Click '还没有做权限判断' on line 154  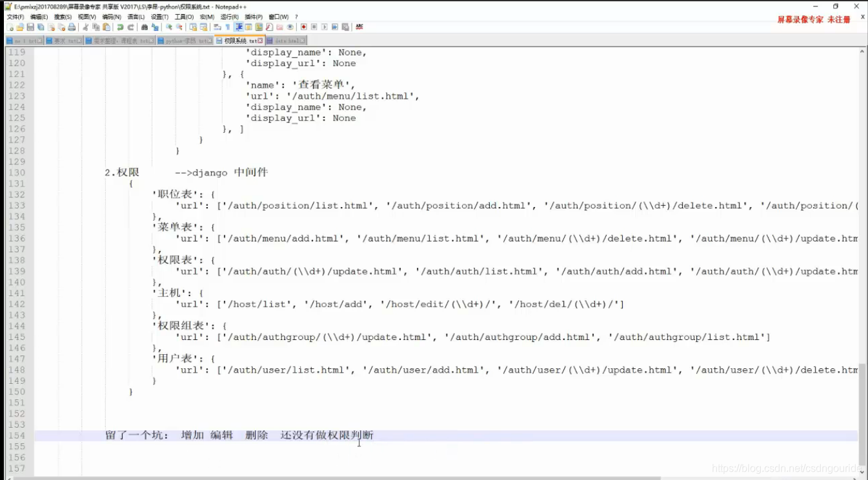[x=327, y=435]
